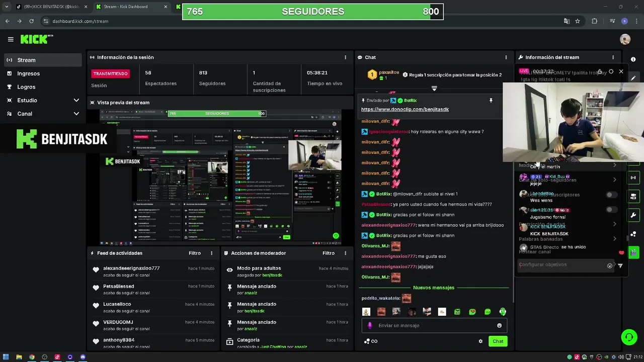Click the pin icon on BotRix pinned message
This screenshot has height=362, width=644.
[491, 101]
